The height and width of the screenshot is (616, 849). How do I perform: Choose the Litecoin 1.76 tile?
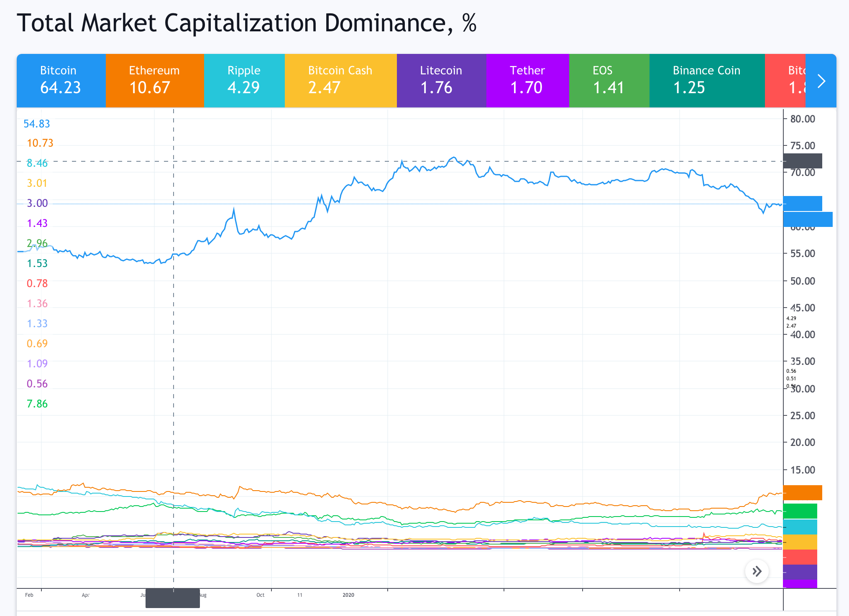pos(441,81)
